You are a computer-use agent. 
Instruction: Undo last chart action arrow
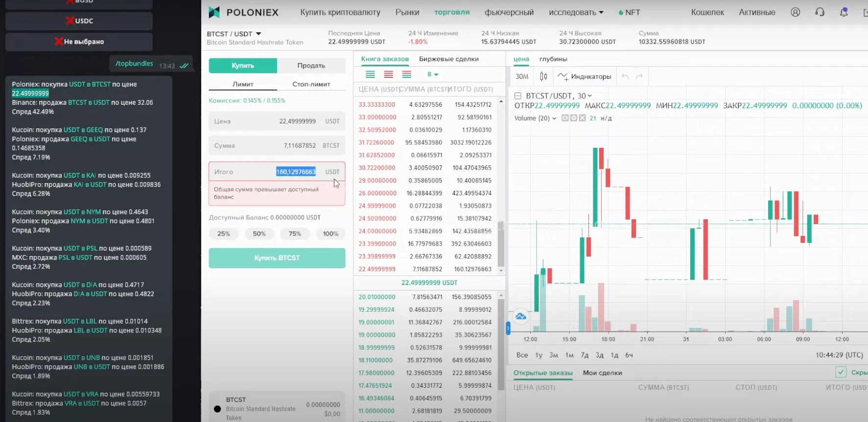(x=625, y=76)
